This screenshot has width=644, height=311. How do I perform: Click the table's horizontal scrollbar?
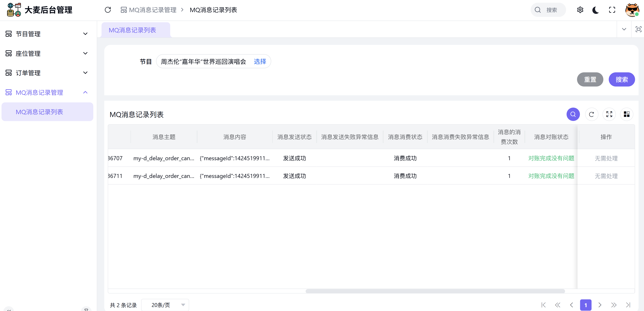click(x=435, y=291)
